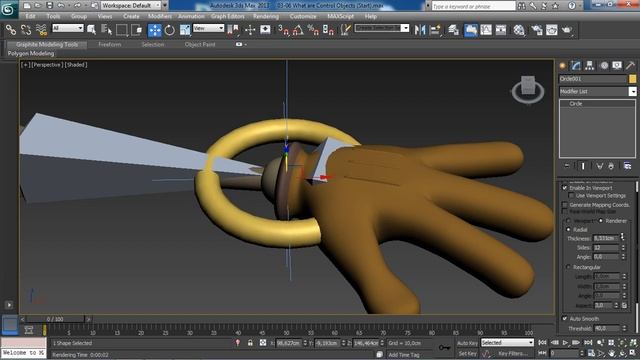Adjust the Sides spinner arrows
Viewport: 640px width, 360px height.
point(623,247)
